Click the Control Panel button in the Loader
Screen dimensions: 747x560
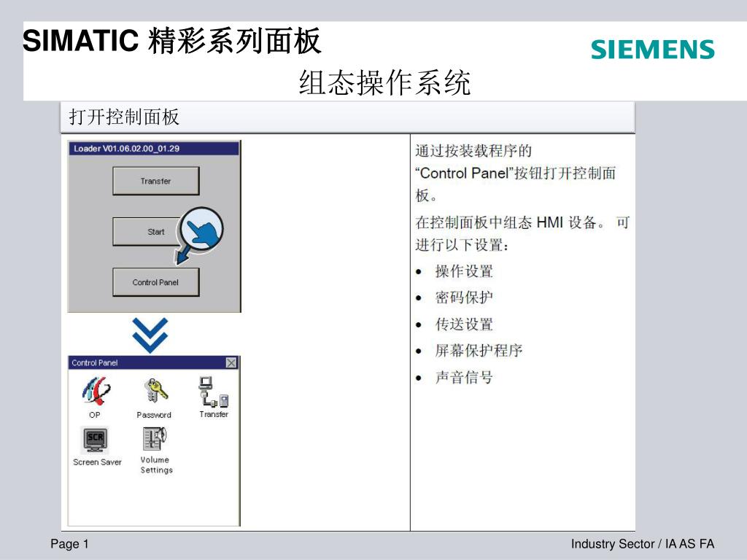pos(156,282)
